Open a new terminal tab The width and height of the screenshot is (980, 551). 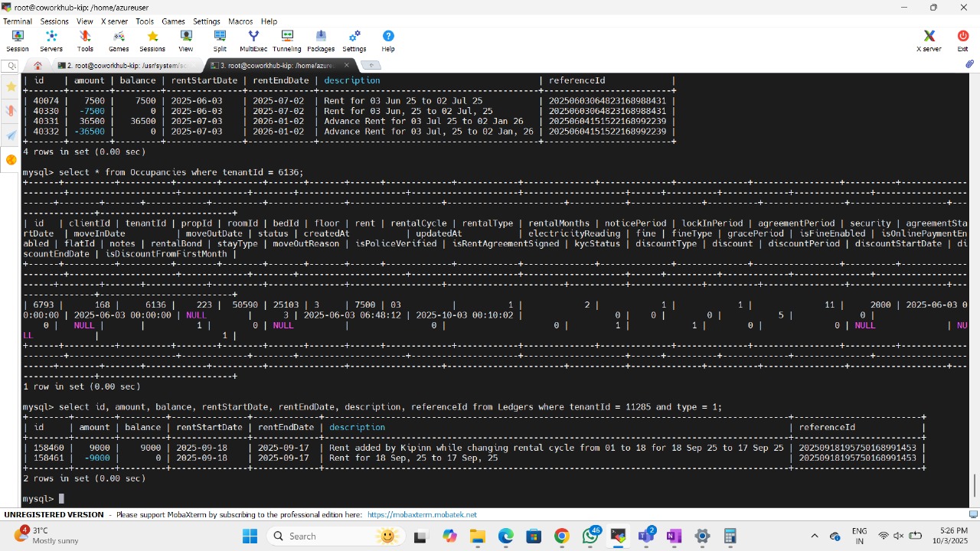click(370, 66)
